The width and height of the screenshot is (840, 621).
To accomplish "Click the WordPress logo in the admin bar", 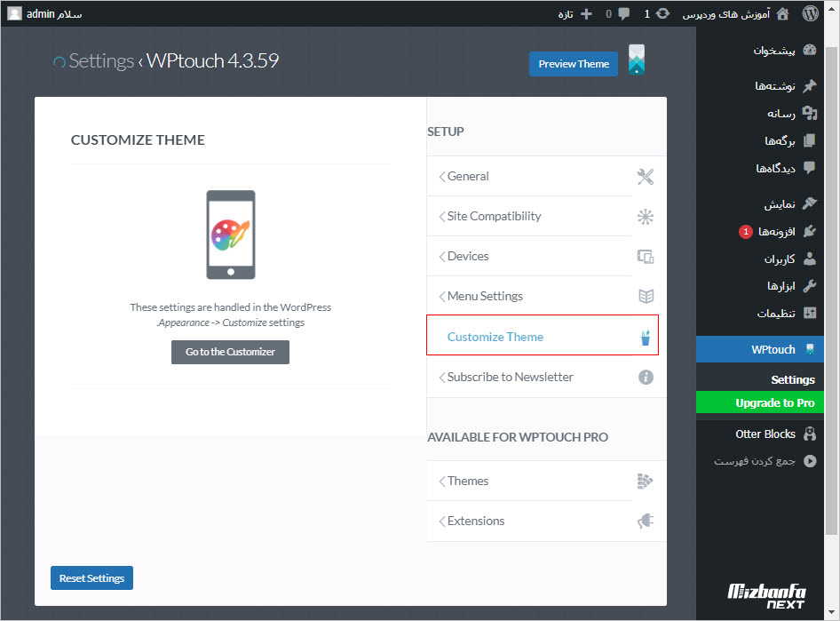I will (810, 13).
